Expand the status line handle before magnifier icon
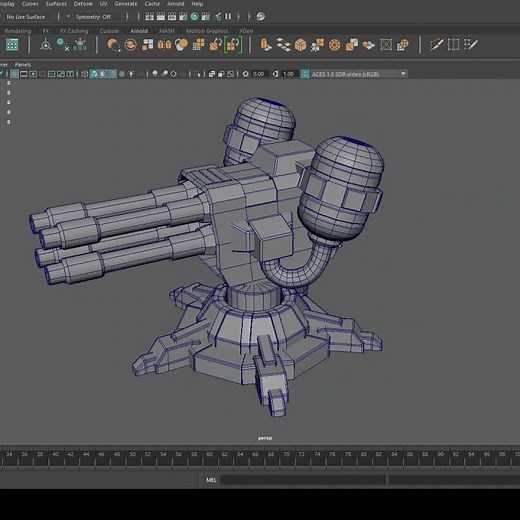 point(249,17)
